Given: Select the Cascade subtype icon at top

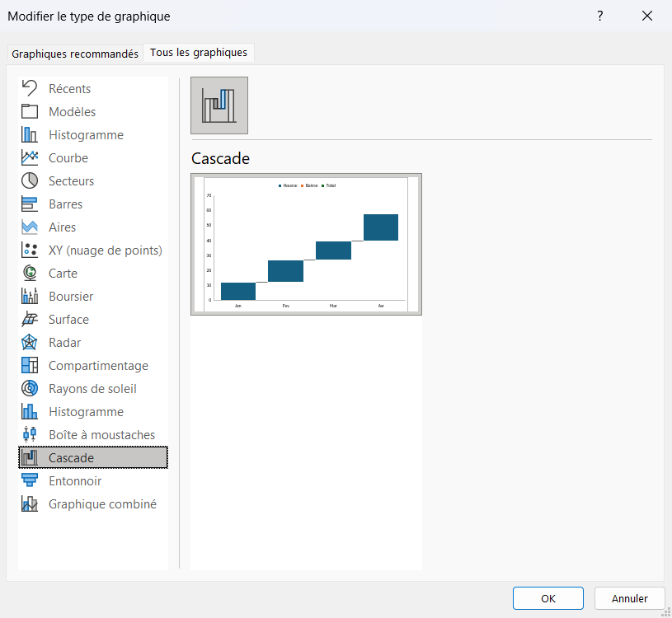Looking at the screenshot, I should [219, 105].
